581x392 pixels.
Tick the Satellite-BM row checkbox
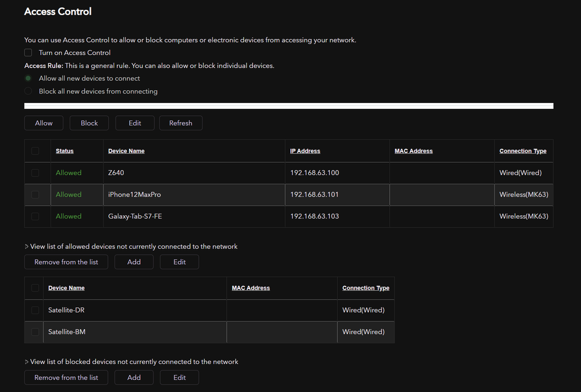[35, 332]
